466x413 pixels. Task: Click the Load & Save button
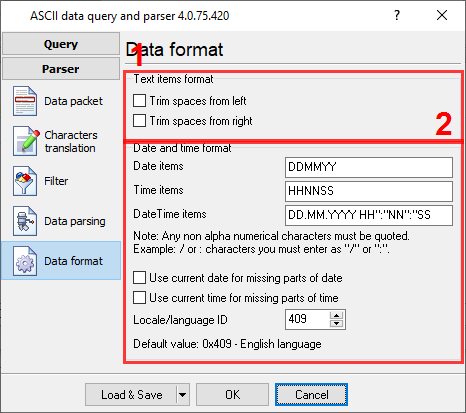click(131, 395)
